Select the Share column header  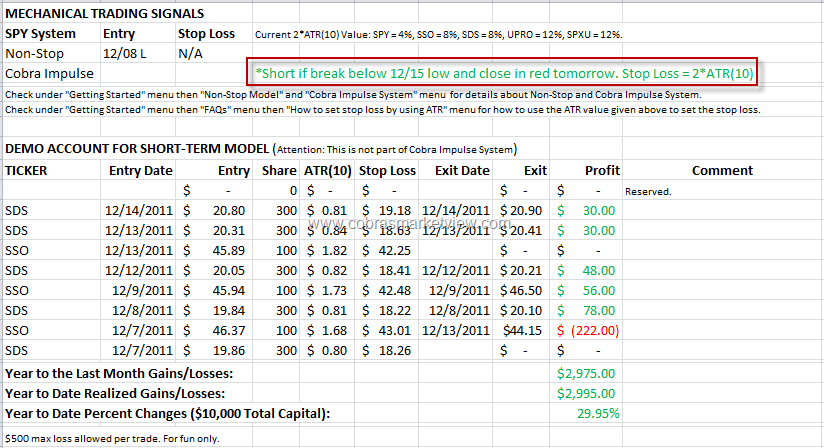pyautogui.click(x=279, y=171)
